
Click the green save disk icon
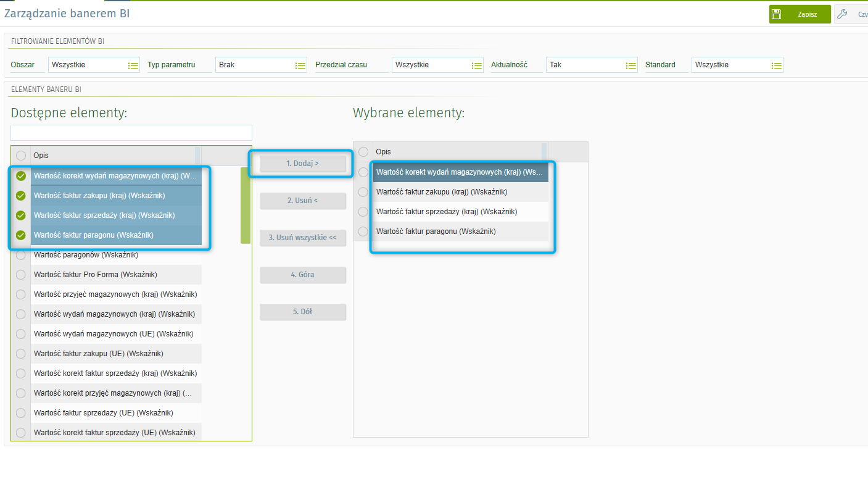pos(777,14)
